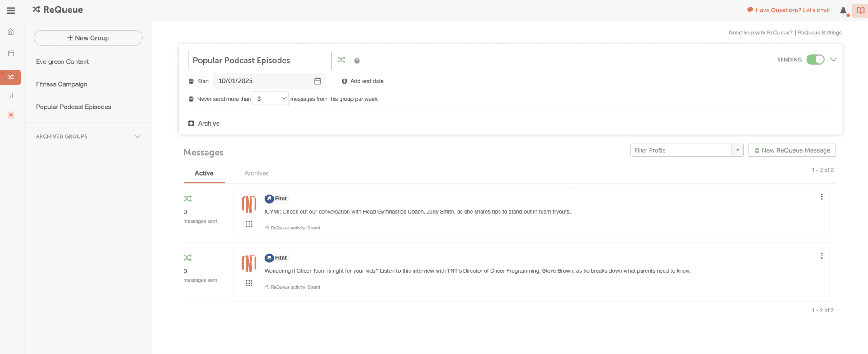
Task: Click the help question mark icon
Action: [x=357, y=61]
